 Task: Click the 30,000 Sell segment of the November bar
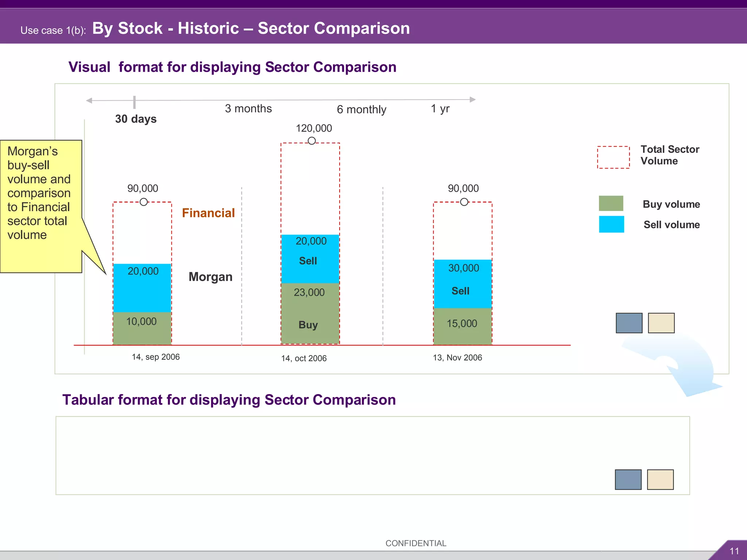(x=462, y=284)
